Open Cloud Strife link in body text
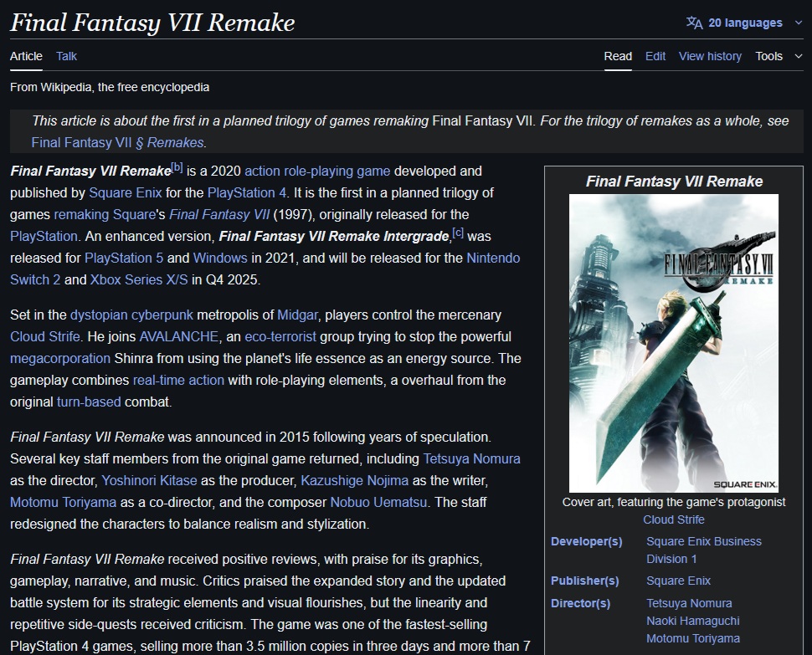The width and height of the screenshot is (812, 655). click(x=44, y=336)
